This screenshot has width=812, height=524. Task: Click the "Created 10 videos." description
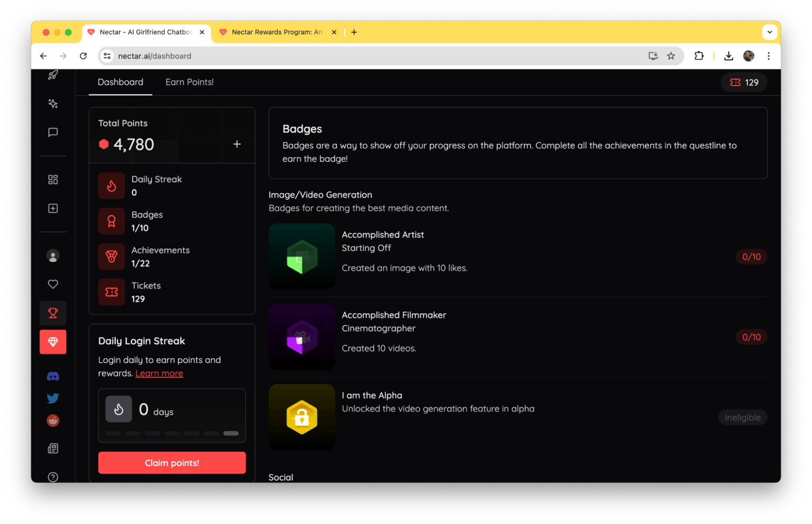pos(379,349)
